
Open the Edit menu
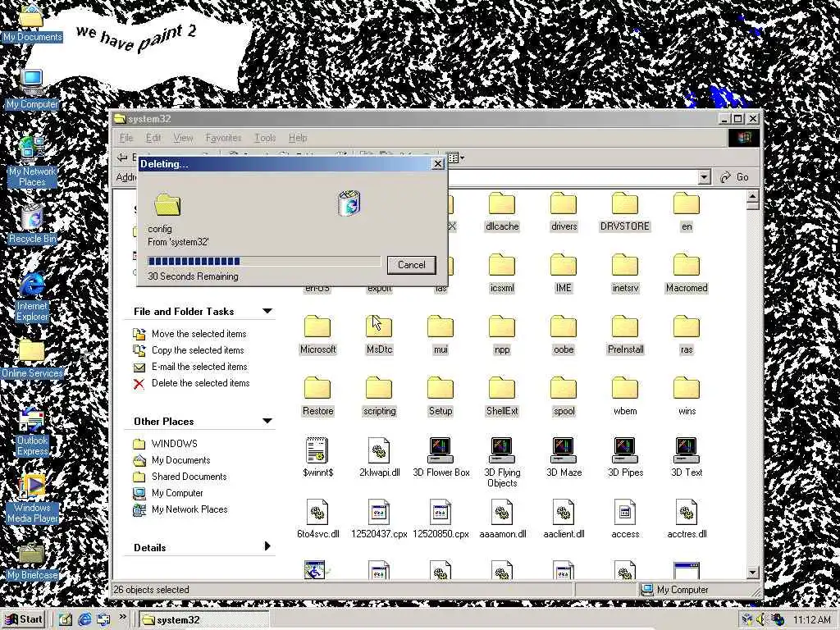(153, 138)
